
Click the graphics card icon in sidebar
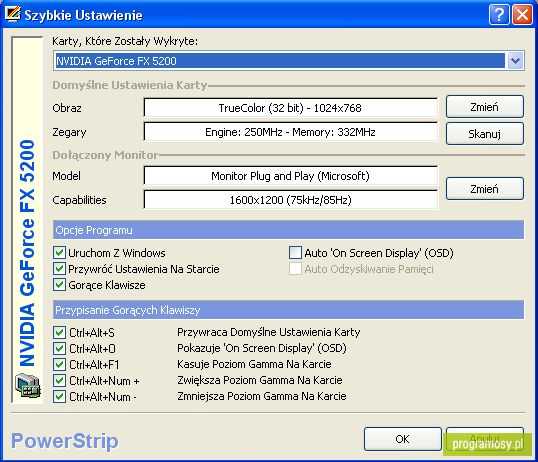[x=27, y=386]
